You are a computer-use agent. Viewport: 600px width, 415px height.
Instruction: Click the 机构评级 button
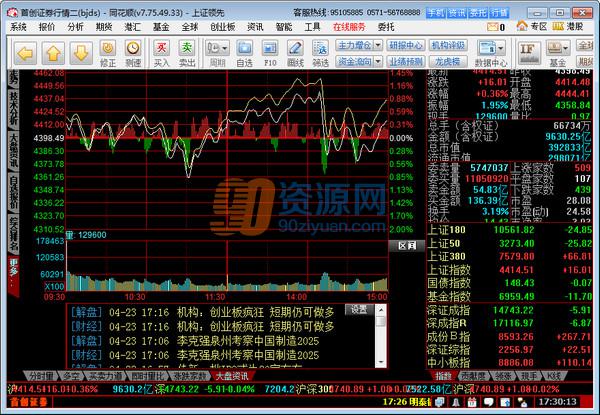(x=448, y=46)
